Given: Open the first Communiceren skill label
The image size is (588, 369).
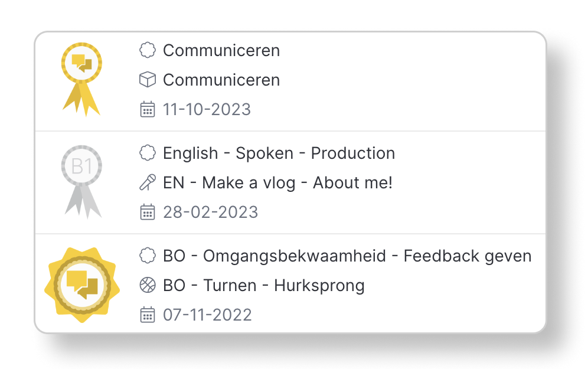Looking at the screenshot, I should pyautogui.click(x=221, y=51).
